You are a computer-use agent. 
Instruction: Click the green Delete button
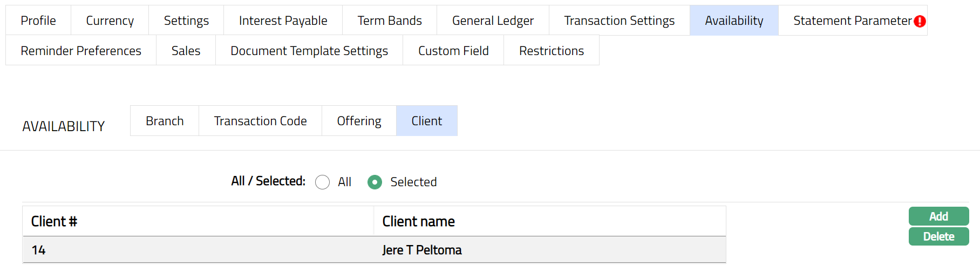[938, 236]
